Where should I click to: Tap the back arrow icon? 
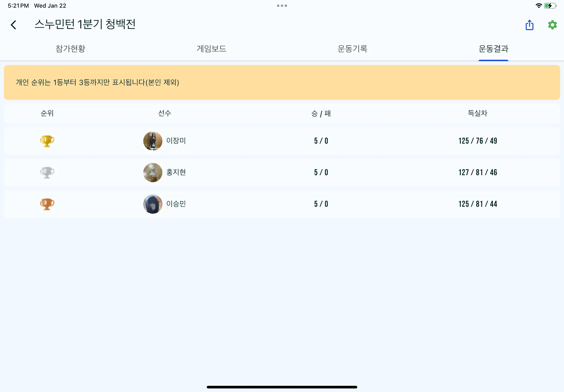tap(13, 25)
